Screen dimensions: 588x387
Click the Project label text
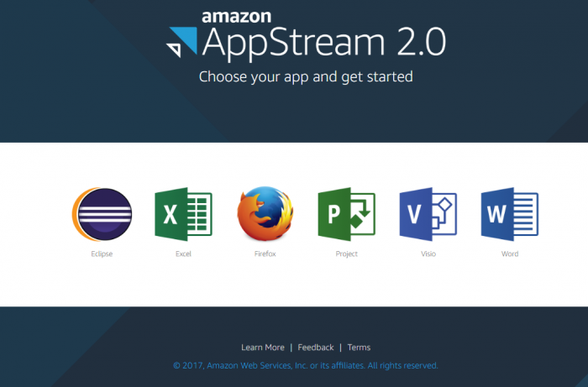click(346, 254)
